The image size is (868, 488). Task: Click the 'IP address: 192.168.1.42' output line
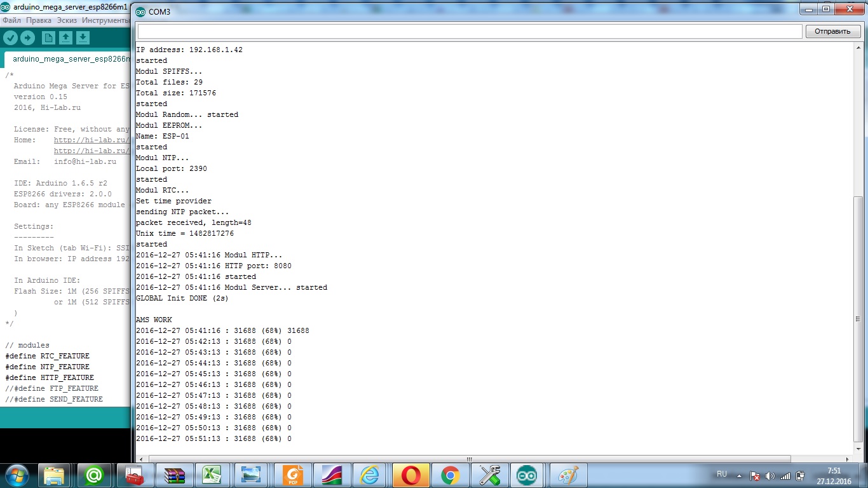coord(189,50)
